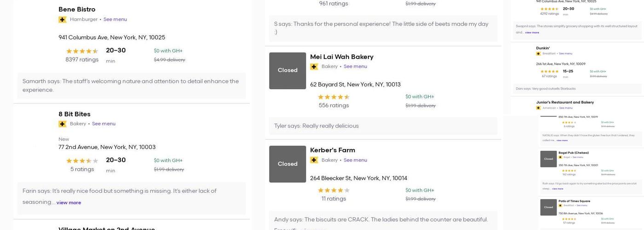Click the star rating for 8 Bit Bites
The height and width of the screenshot is (230, 644).
pos(82,161)
